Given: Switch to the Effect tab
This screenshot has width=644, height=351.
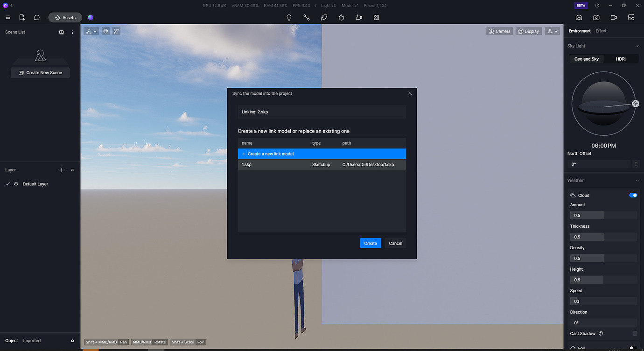Looking at the screenshot, I should 601,31.
